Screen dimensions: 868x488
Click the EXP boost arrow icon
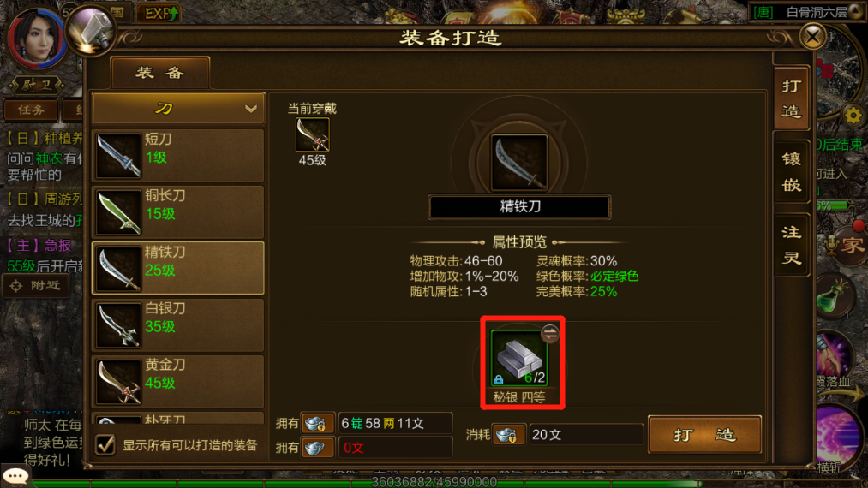click(x=159, y=13)
